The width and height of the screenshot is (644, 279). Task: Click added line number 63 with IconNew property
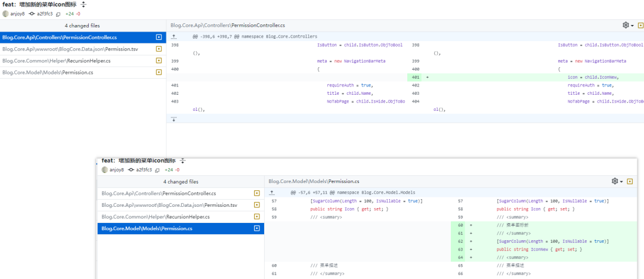460,249
